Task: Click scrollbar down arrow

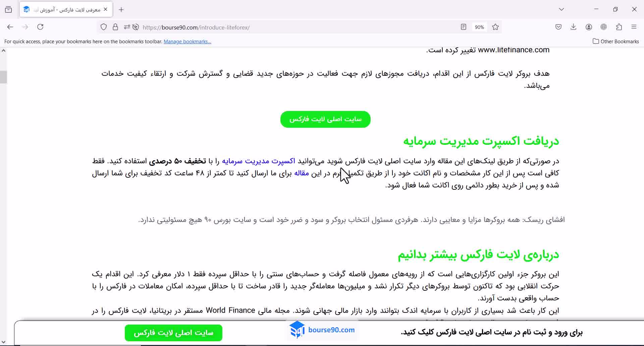Action: tap(3, 343)
